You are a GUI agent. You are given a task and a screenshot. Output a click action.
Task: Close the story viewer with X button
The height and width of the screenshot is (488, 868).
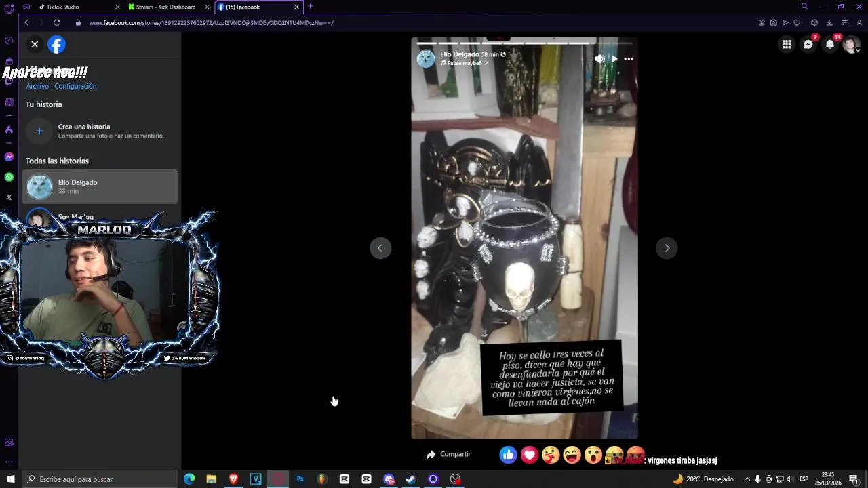pos(35,44)
